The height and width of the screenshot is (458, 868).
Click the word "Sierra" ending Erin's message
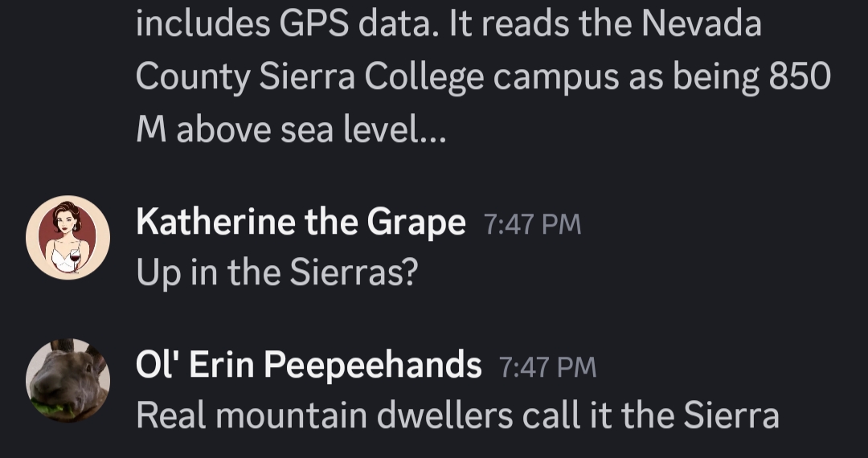pos(731,415)
